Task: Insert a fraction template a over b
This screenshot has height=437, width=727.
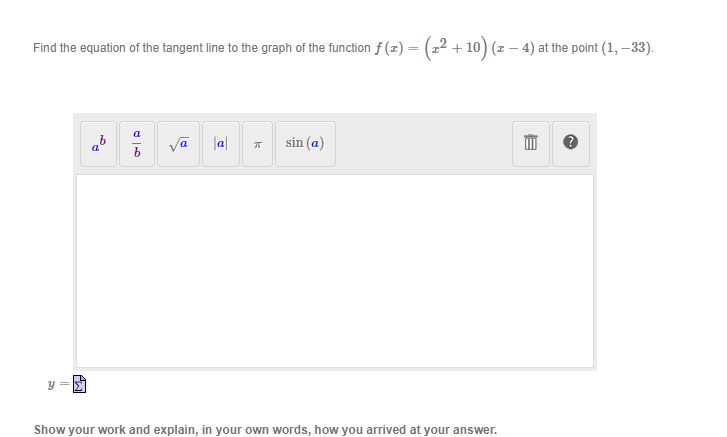Action: pos(137,144)
